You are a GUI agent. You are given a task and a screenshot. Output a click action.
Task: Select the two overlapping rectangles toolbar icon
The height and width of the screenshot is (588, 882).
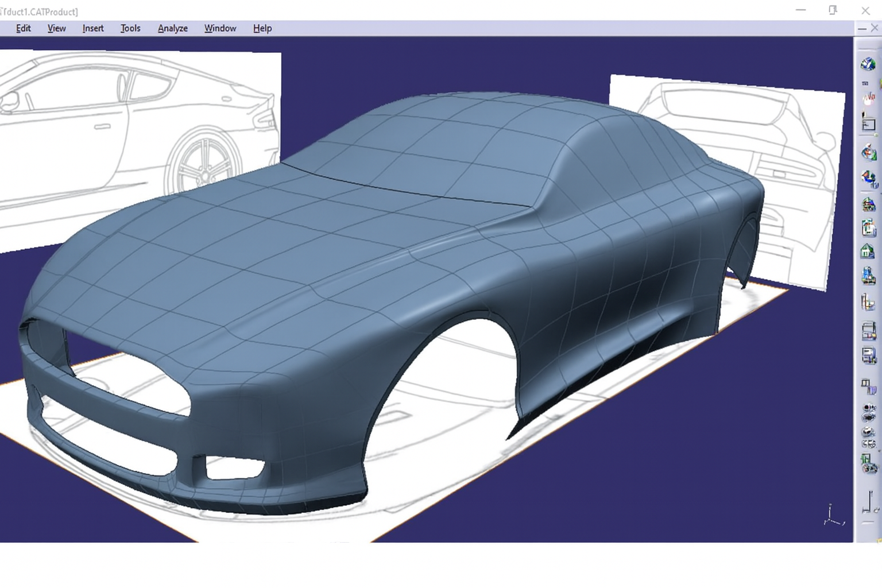pyautogui.click(x=868, y=386)
